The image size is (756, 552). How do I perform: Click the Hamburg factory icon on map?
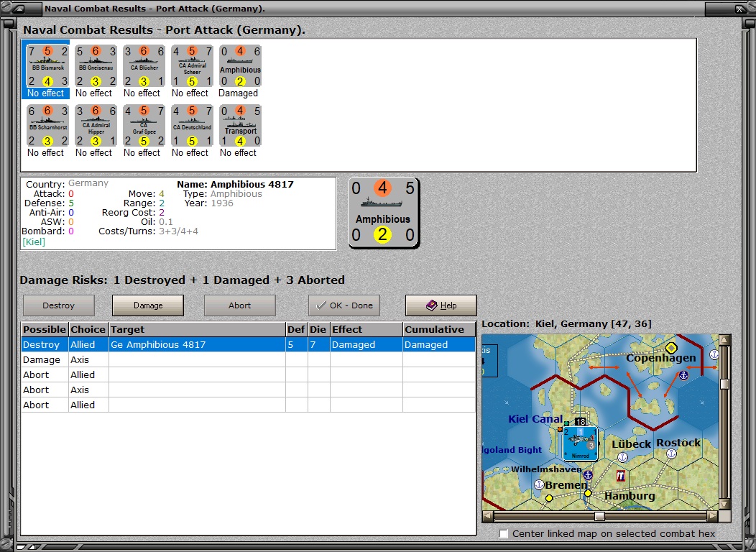(620, 476)
